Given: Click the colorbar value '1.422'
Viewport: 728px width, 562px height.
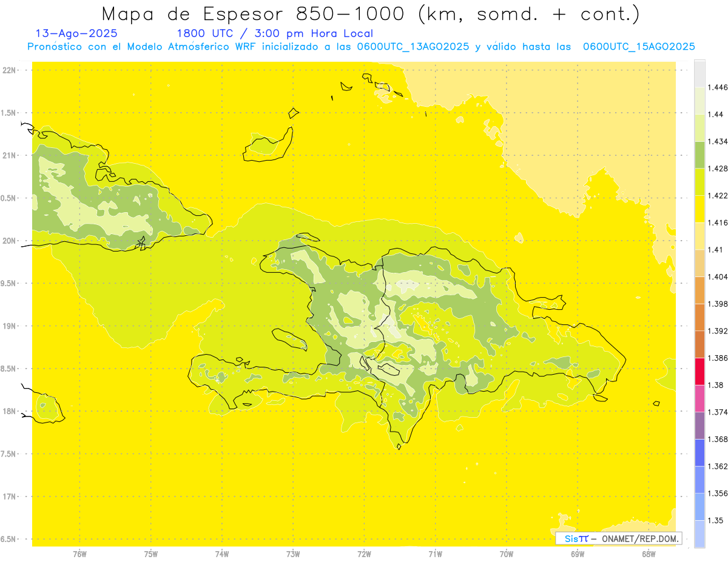Looking at the screenshot, I should (x=718, y=196).
